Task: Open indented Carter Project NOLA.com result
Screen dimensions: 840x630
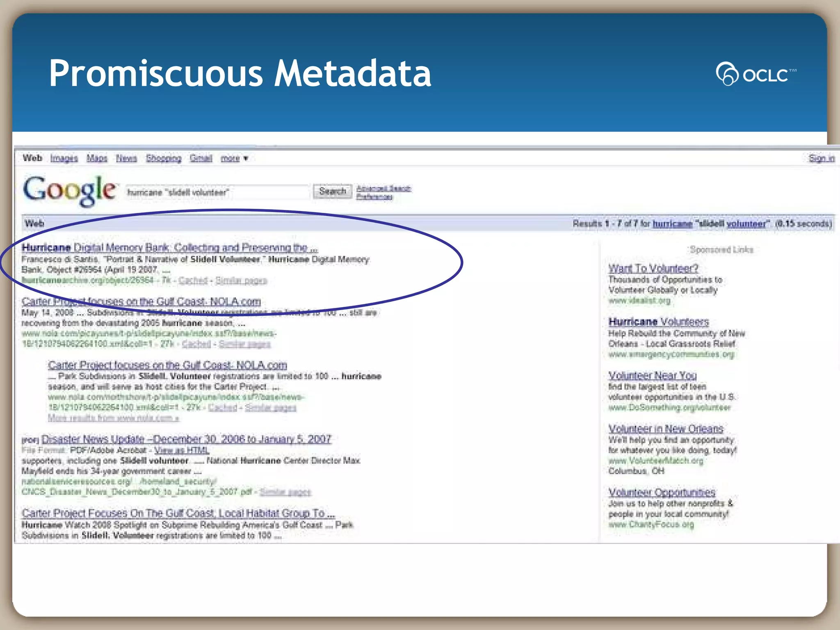Action: [x=167, y=365]
